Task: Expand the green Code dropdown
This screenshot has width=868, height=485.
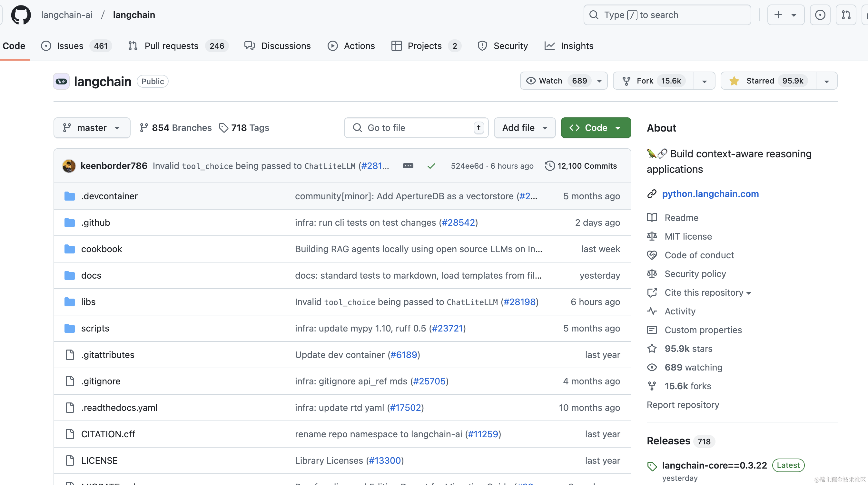Action: [596, 128]
